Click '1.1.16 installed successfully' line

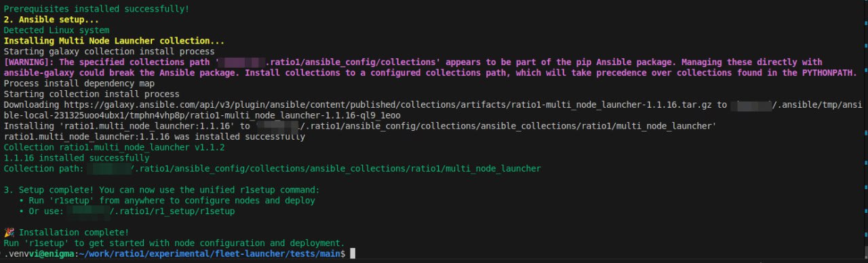[x=77, y=158]
